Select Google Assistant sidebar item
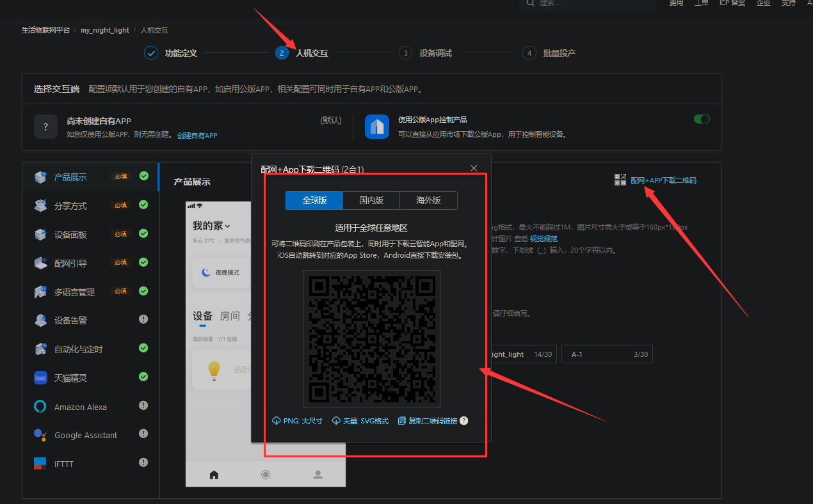 click(x=90, y=435)
